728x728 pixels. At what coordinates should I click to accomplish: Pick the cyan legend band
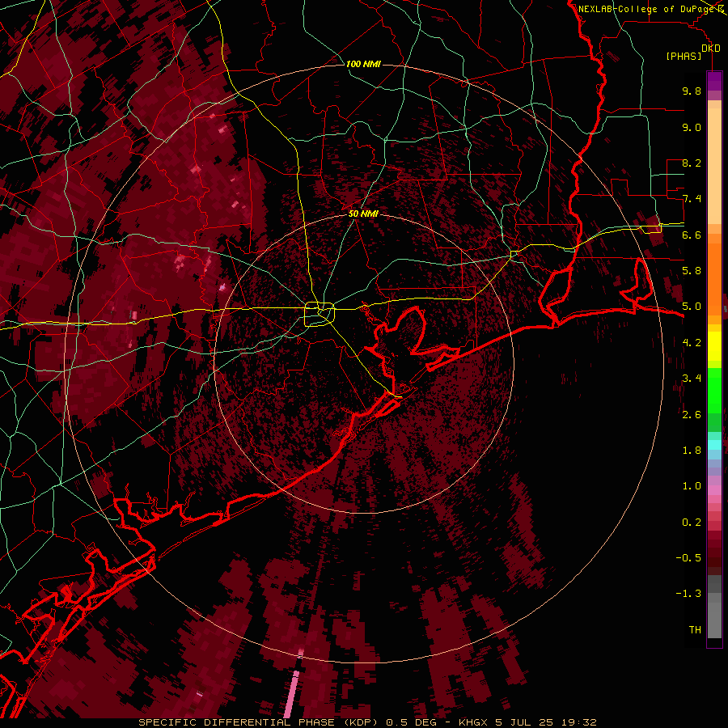[714, 445]
